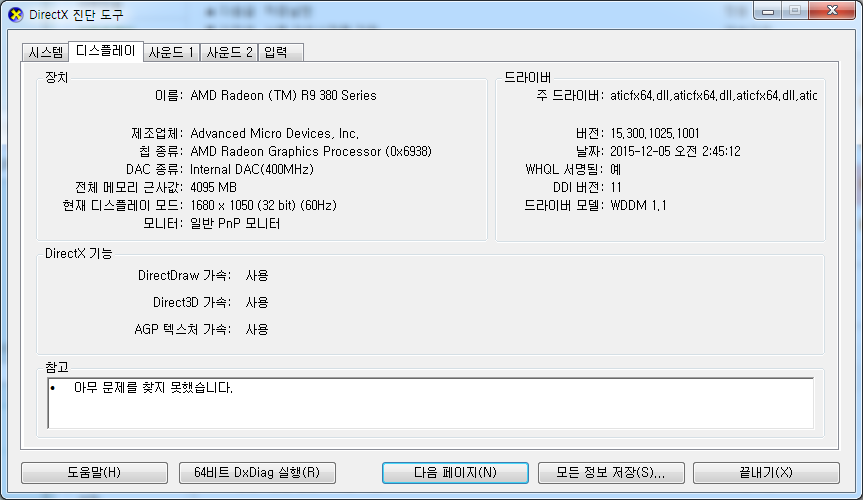Click manufacturer Advanced Micro Devices, Inc.
This screenshot has width=863, height=500.
[274, 133]
